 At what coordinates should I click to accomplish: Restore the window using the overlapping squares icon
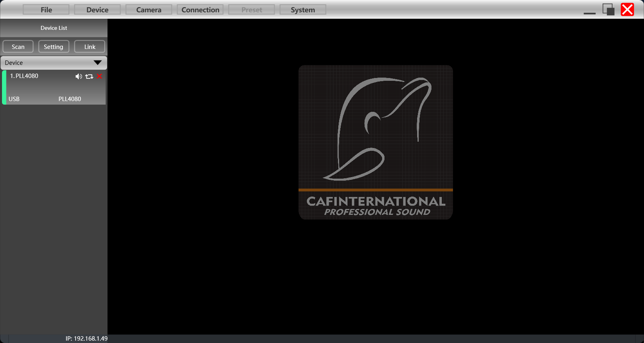[x=608, y=10]
